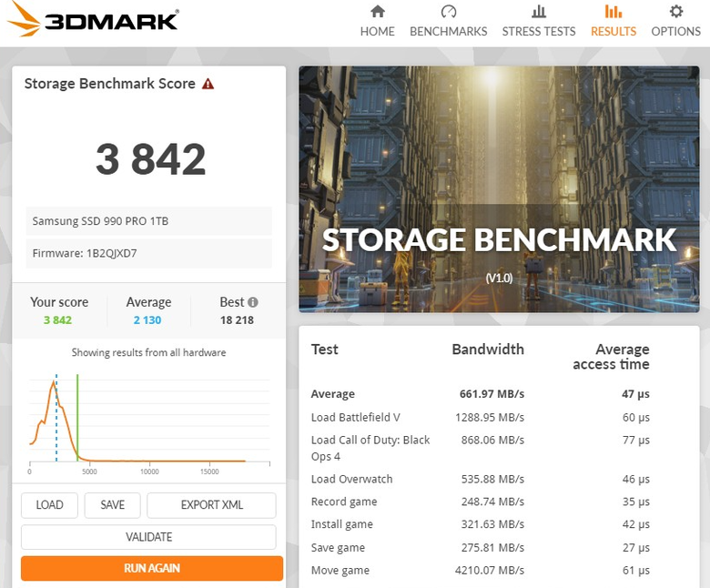This screenshot has width=710, height=588.
Task: Click the Bandwidth column header
Action: click(488, 350)
